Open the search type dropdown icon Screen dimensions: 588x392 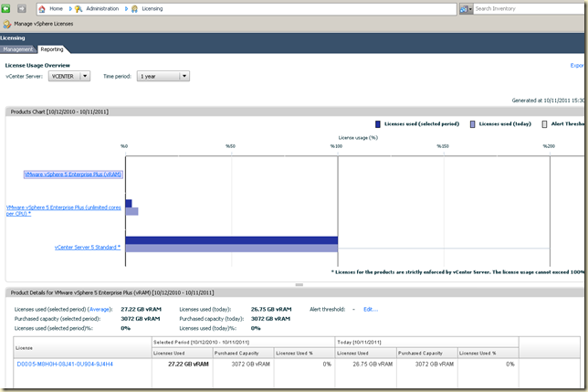[x=466, y=9]
